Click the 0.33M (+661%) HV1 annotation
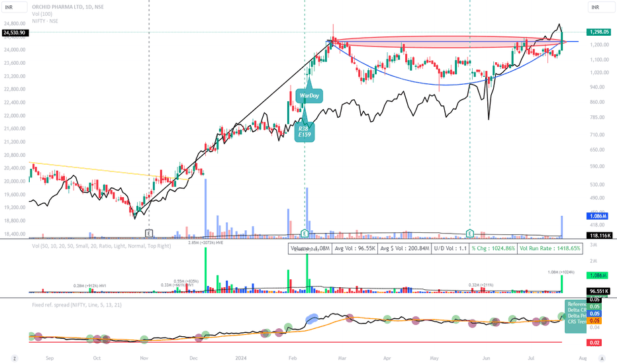This screenshot has width=617, height=364. pyautogui.click(x=177, y=285)
